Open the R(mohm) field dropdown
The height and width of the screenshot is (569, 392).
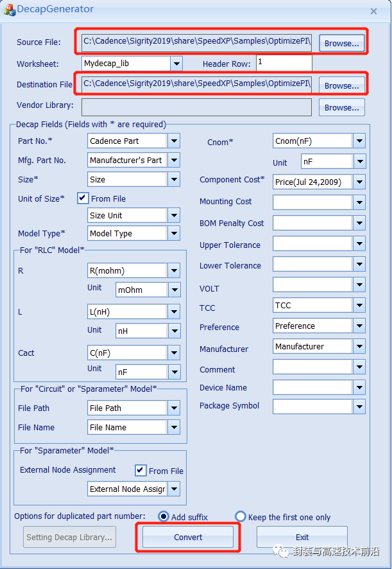174,270
